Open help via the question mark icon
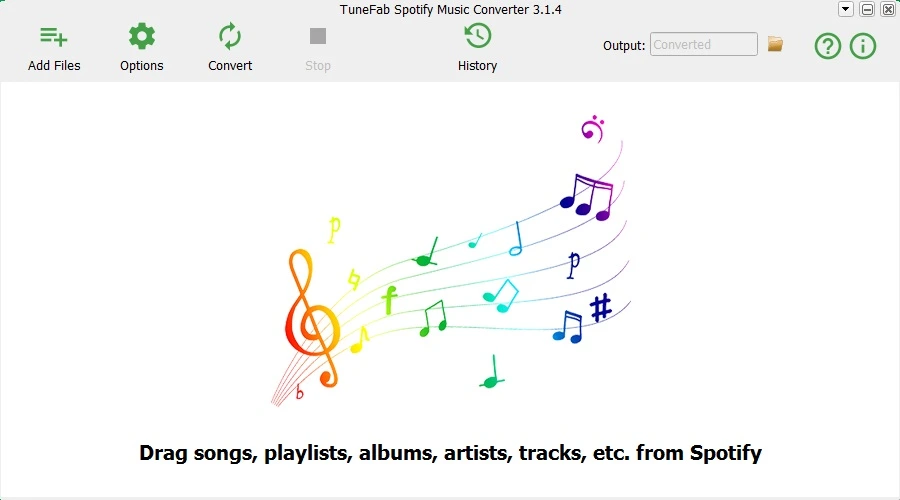 pyautogui.click(x=828, y=46)
